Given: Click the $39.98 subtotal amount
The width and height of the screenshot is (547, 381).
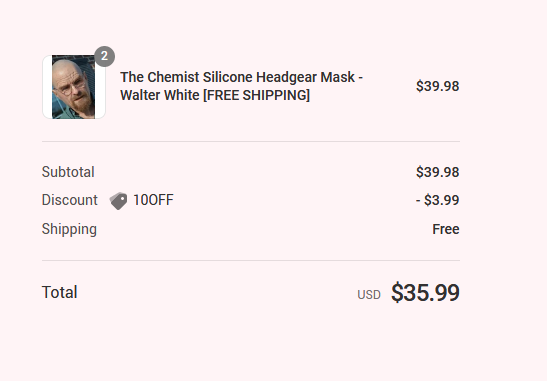Looking at the screenshot, I should (437, 172).
